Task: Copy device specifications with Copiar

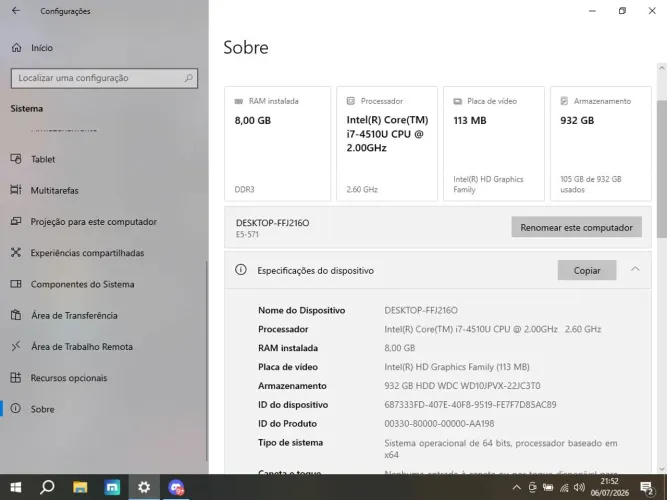Action: coord(587,270)
